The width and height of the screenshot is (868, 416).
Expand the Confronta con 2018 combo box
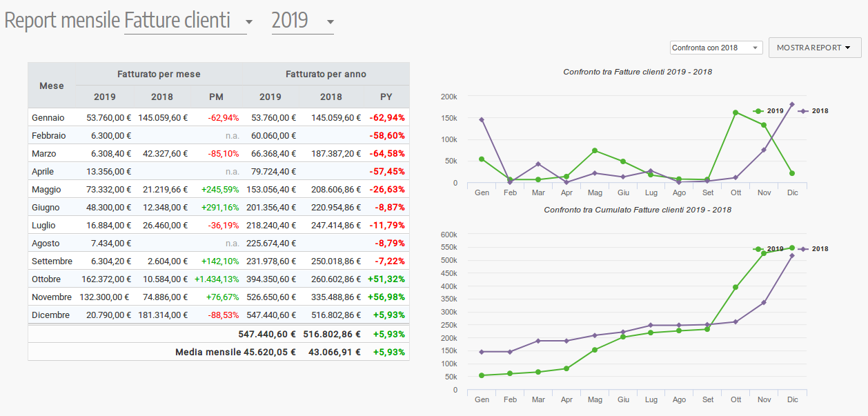(716, 48)
